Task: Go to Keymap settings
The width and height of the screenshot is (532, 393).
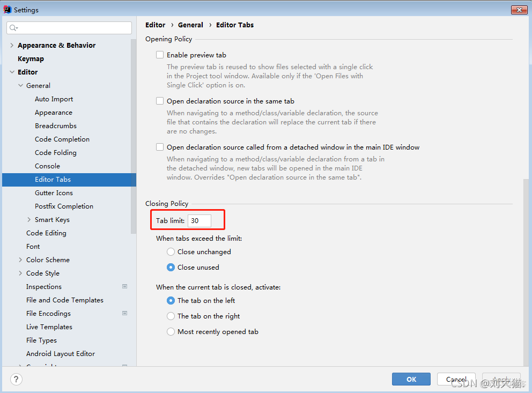Action: (x=31, y=59)
